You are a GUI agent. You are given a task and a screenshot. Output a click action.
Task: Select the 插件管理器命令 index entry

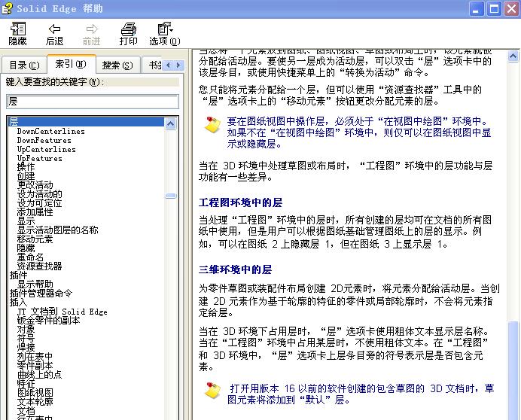point(41,293)
